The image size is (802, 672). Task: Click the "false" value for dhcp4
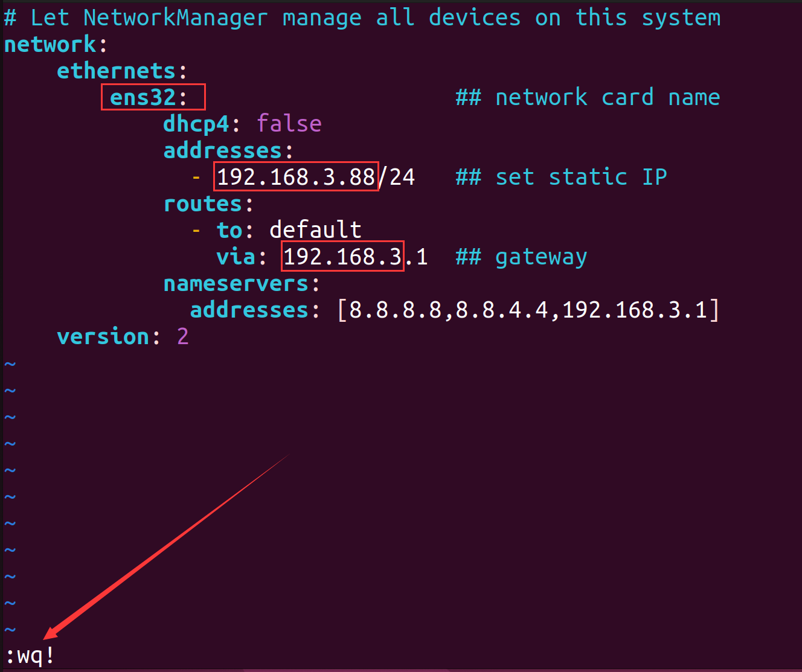[289, 124]
